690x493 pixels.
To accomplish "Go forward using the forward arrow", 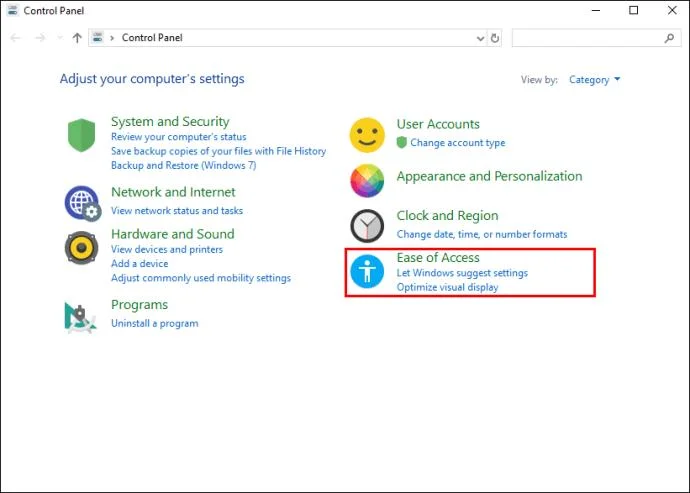I will [40, 38].
